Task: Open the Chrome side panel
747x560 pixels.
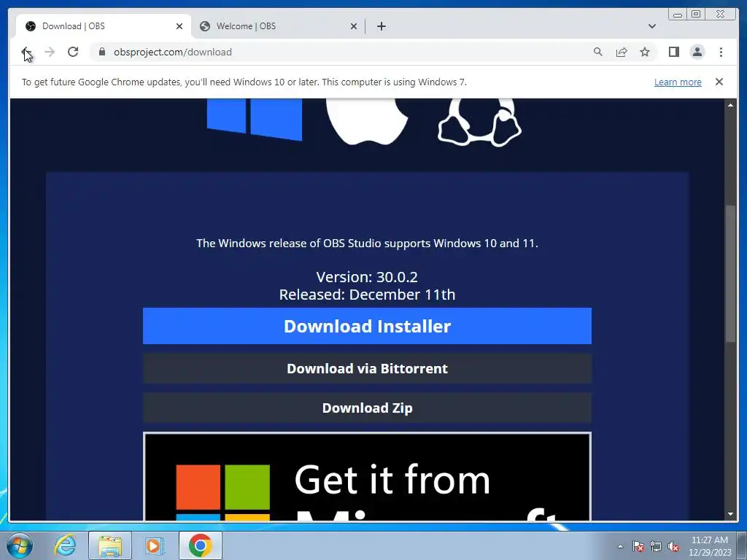Action: tap(673, 52)
